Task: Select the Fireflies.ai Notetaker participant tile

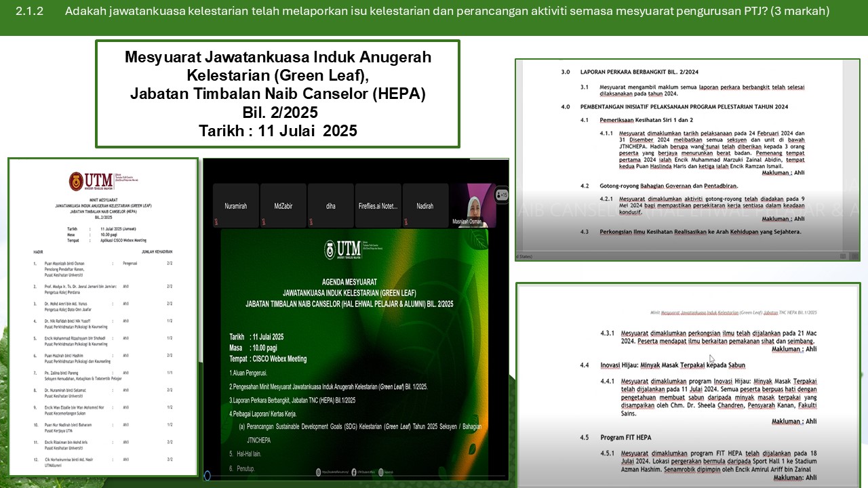Action: 378,206
